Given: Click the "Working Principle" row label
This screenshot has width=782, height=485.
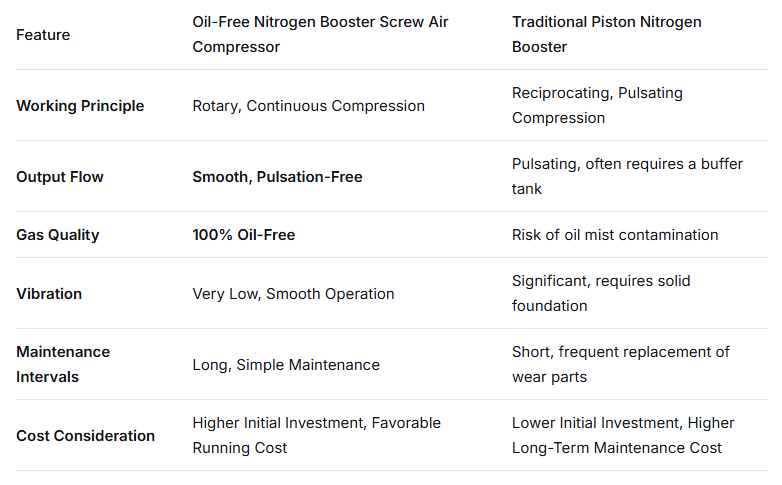Looking at the screenshot, I should coord(80,106).
